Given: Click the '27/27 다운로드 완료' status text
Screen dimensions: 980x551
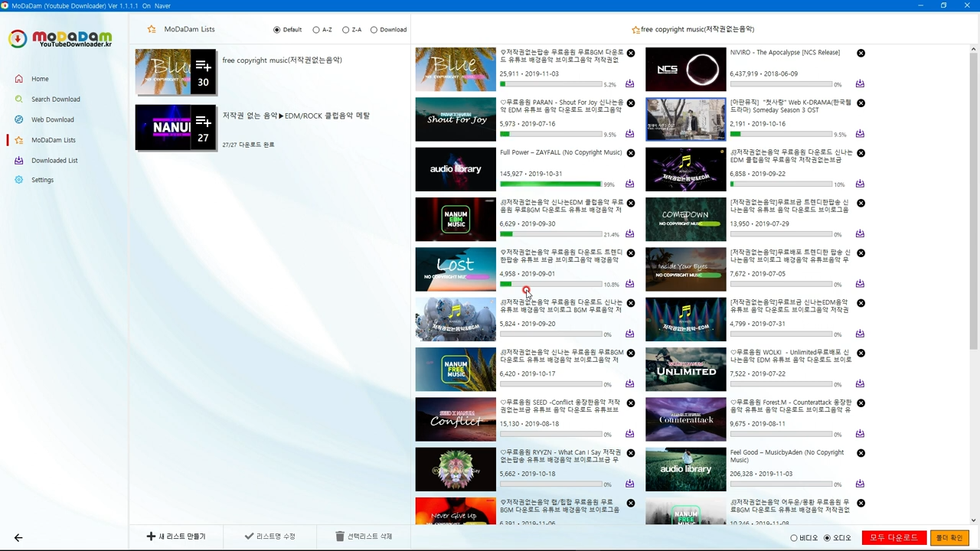Looking at the screenshot, I should point(248,145).
